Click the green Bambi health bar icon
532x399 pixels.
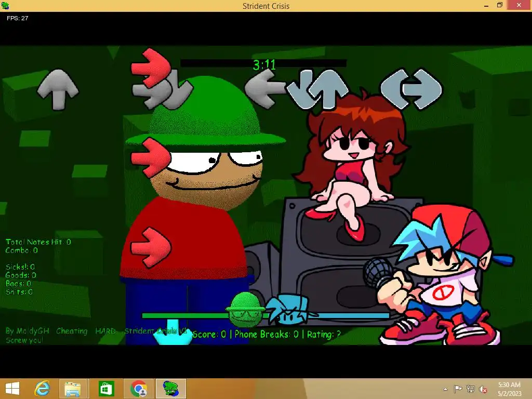pos(245,310)
